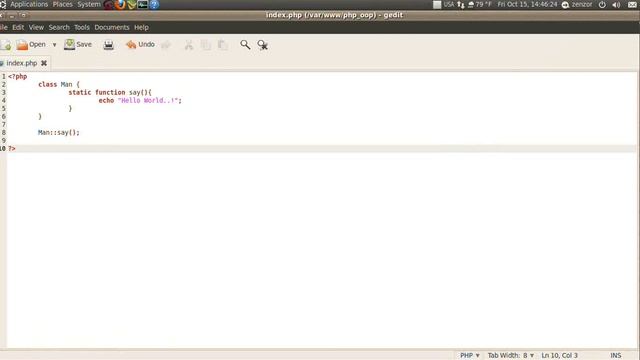Click the dark red launcher icon before Firefox
Viewport: 640px width, 360px height.
109,5
